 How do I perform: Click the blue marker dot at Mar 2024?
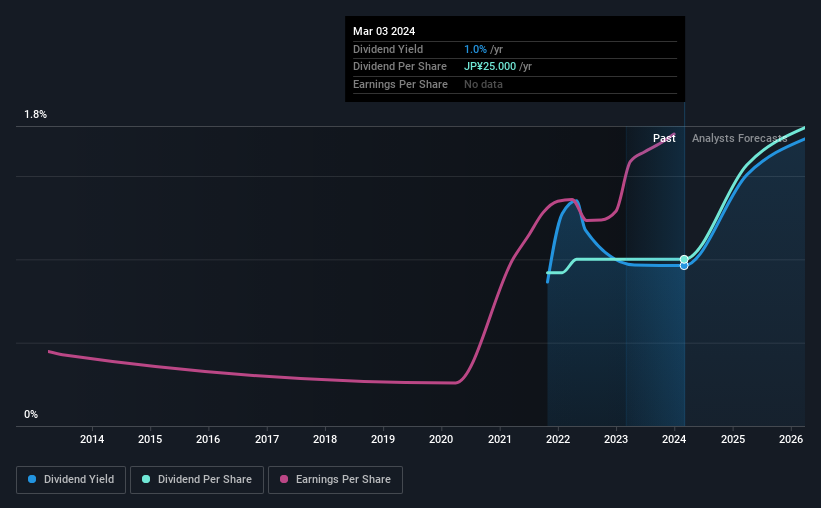(684, 266)
